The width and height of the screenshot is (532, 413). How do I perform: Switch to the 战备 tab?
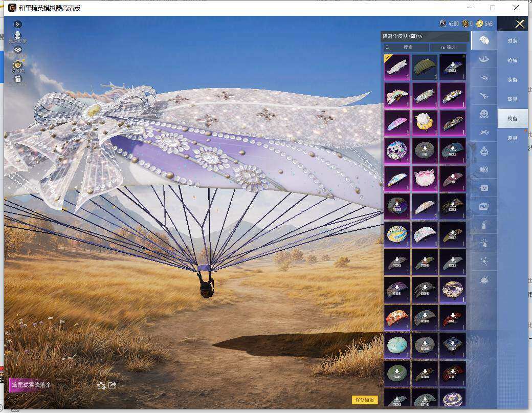513,118
